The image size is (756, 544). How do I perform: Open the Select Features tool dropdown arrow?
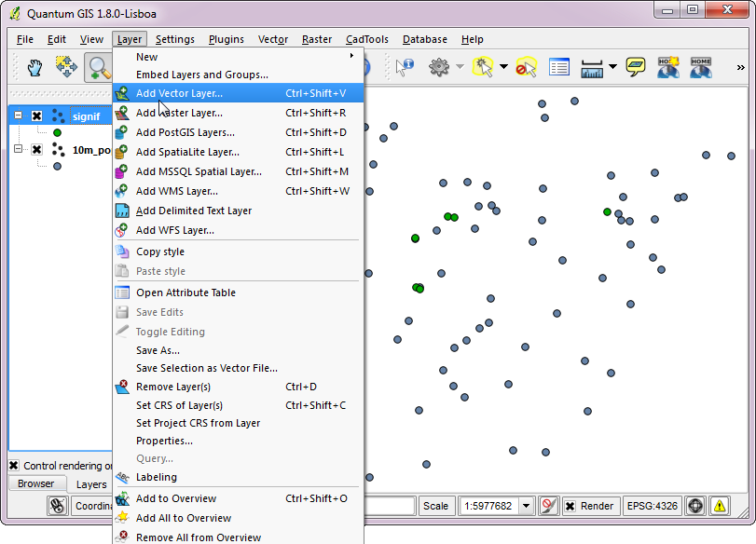pyautogui.click(x=503, y=66)
